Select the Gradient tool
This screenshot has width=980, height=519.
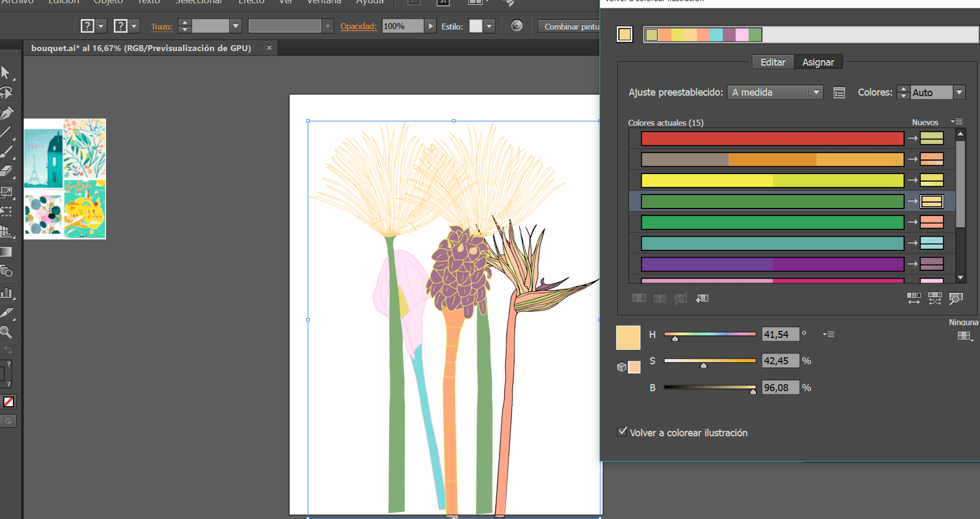point(6,252)
